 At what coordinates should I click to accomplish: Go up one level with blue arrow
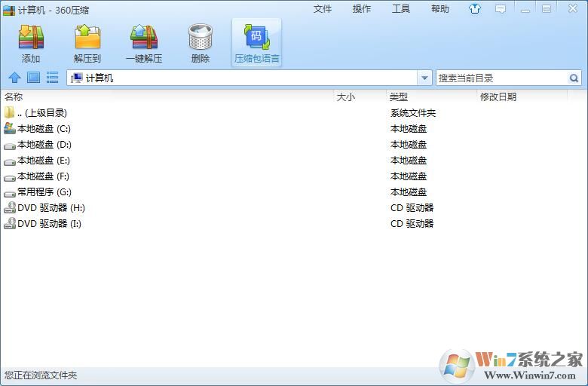pyautogui.click(x=14, y=78)
